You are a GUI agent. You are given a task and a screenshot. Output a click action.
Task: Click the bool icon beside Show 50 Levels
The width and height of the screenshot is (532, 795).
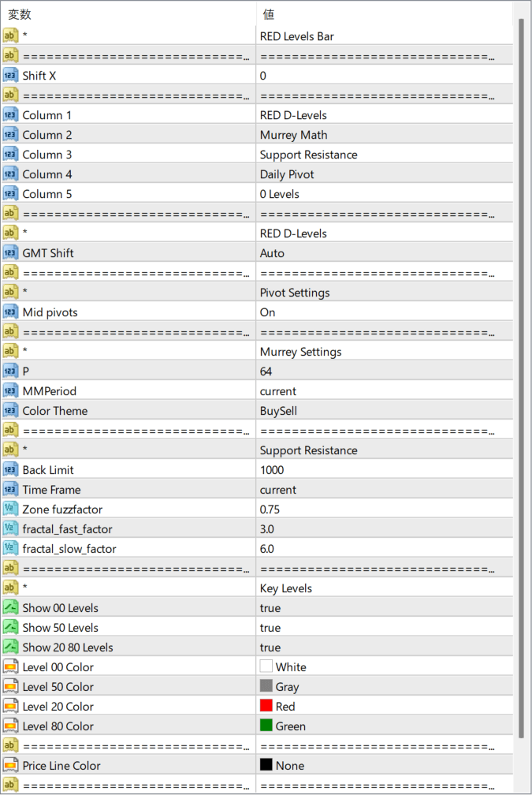(x=10, y=628)
